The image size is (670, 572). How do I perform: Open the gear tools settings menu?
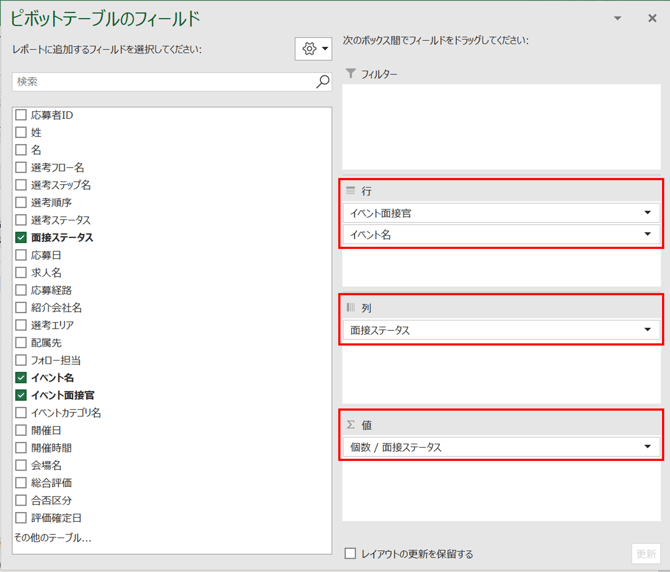tap(313, 49)
